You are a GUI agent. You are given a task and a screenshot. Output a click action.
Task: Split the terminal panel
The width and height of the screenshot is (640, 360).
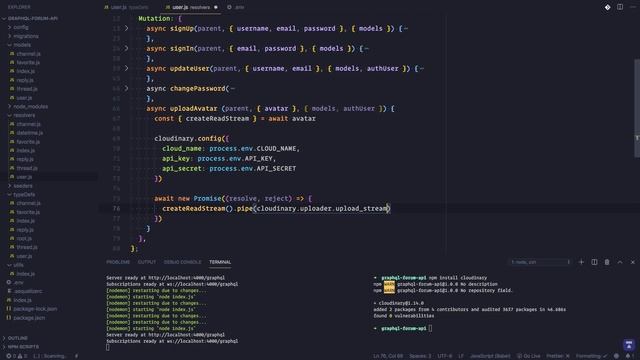(594, 262)
